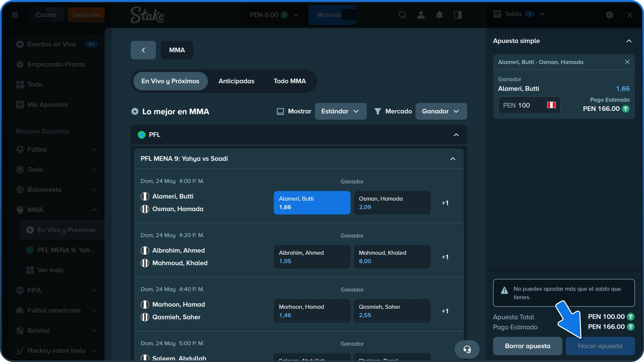Open bet slip settings gear
This screenshot has height=362, width=644.
[609, 15]
